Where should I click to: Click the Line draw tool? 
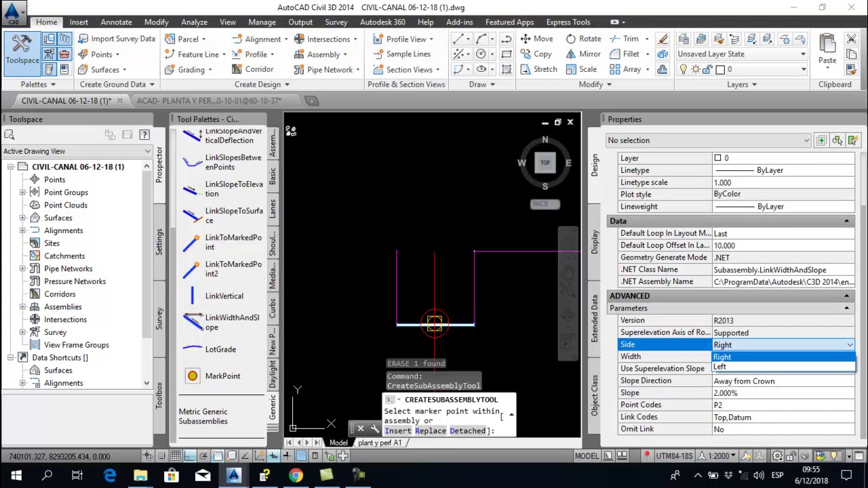458,39
